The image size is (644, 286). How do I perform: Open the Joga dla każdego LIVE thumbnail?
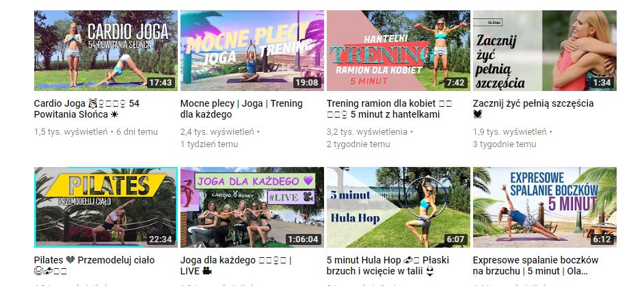click(x=252, y=207)
